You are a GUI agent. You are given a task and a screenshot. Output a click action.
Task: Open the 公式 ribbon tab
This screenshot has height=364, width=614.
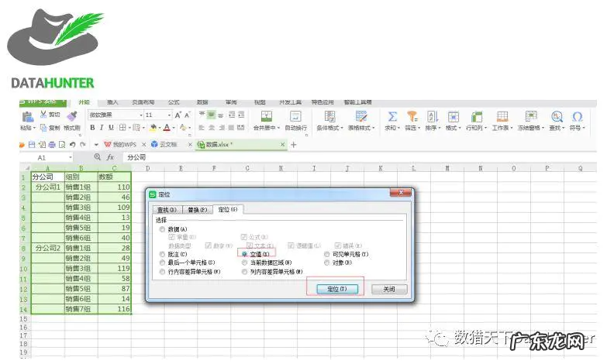point(174,102)
